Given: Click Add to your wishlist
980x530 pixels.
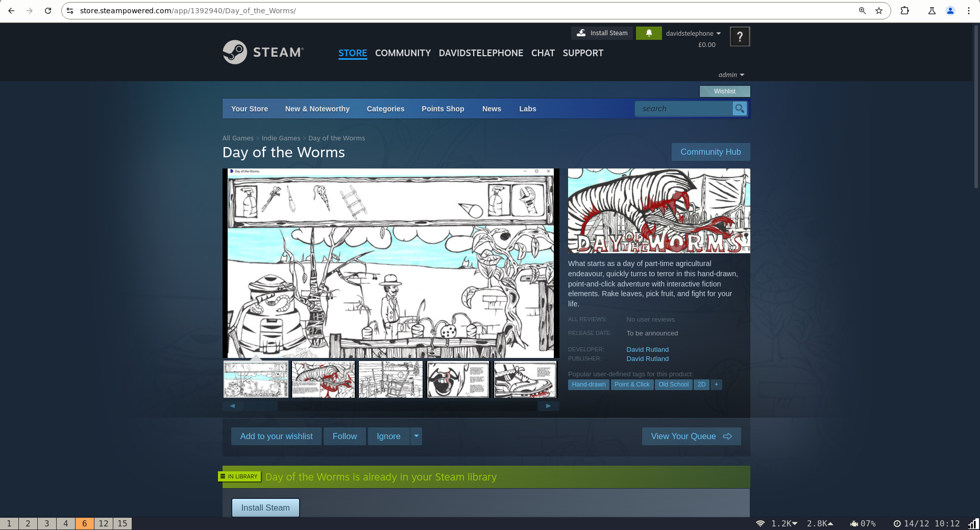Looking at the screenshot, I should (276, 436).
